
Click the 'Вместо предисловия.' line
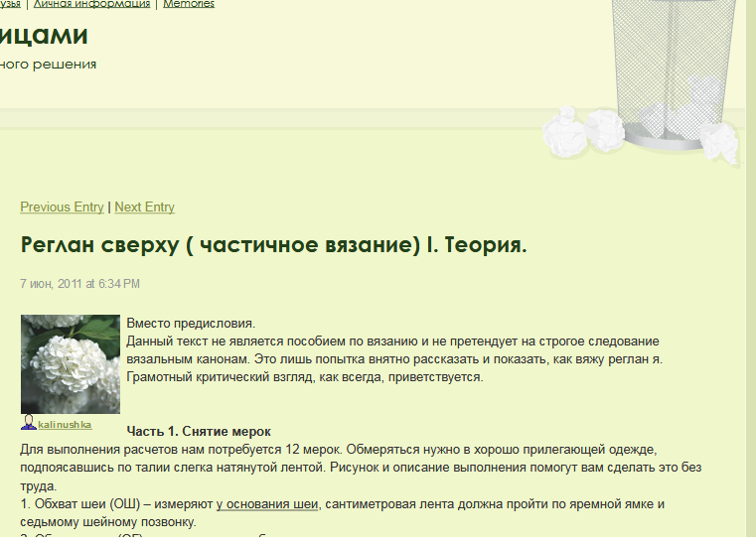coord(191,324)
